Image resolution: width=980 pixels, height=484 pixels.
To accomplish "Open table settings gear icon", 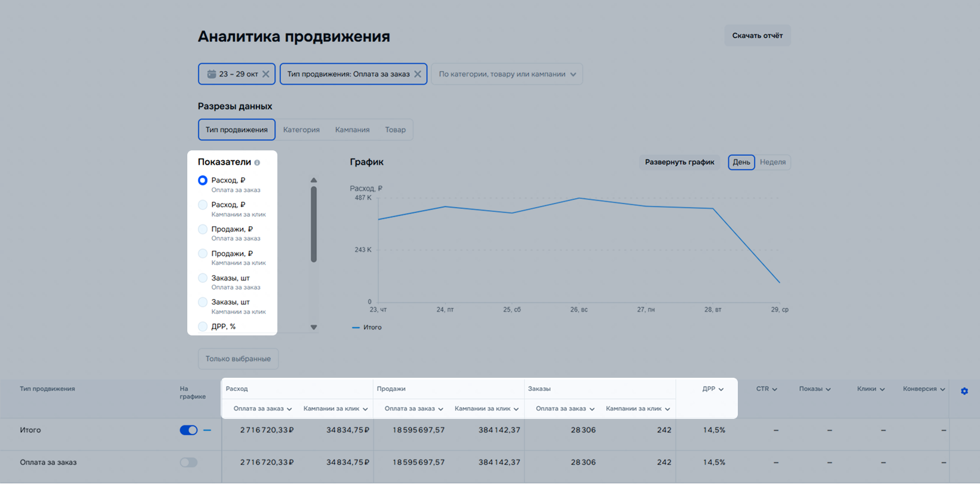I will pyautogui.click(x=964, y=391).
